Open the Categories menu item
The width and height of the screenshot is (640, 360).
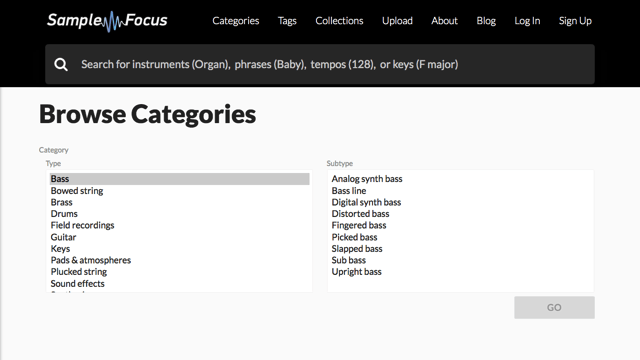[236, 21]
